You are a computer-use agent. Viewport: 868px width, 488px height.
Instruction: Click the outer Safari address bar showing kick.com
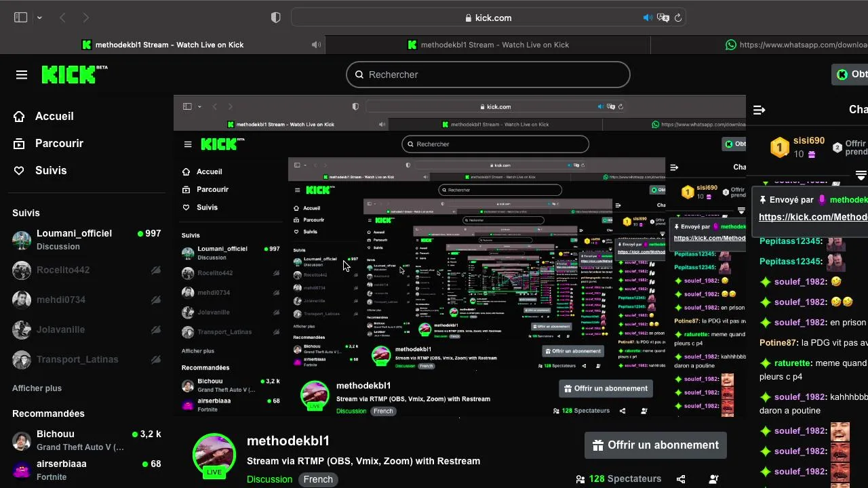(488, 18)
